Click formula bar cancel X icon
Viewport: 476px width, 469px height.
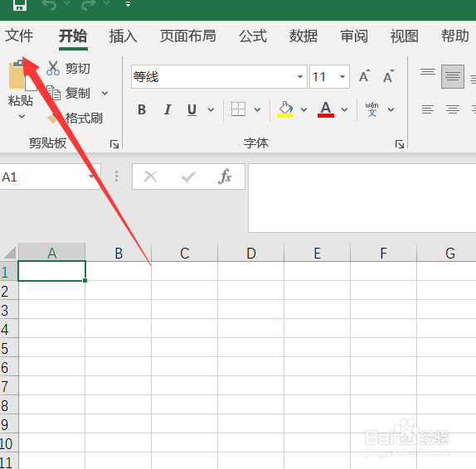(151, 176)
